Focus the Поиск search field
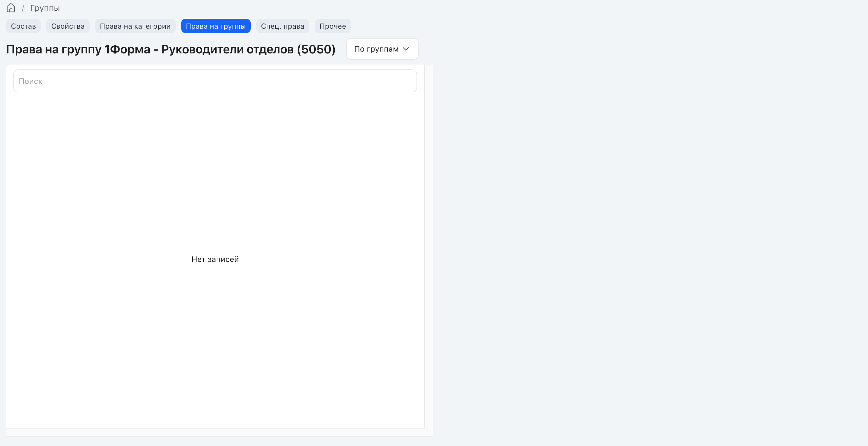The image size is (868, 446). 215,81
